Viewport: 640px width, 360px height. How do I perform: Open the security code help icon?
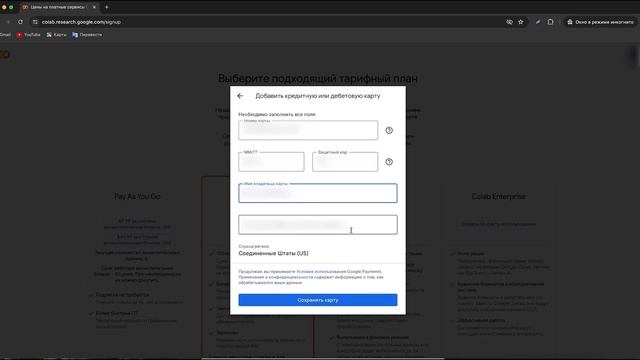click(389, 162)
